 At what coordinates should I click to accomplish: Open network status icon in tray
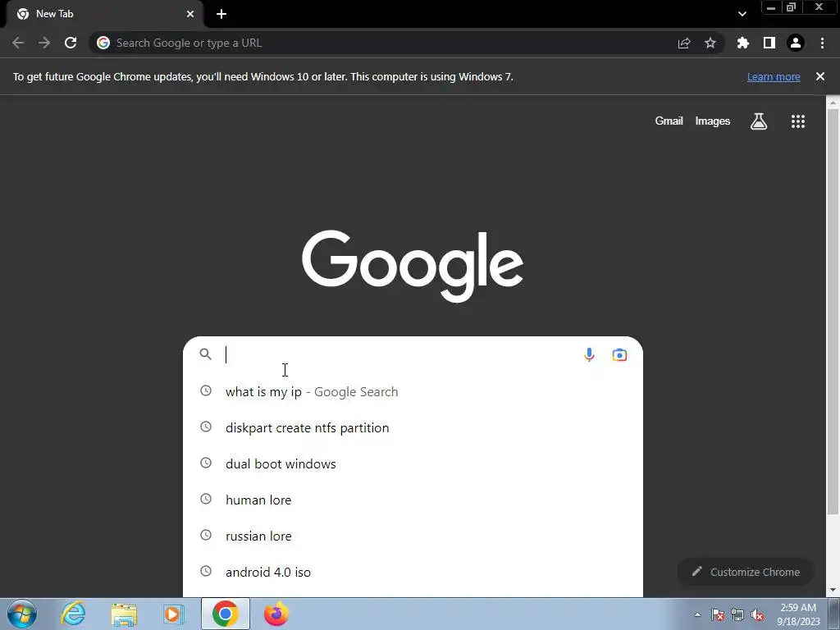point(737,615)
